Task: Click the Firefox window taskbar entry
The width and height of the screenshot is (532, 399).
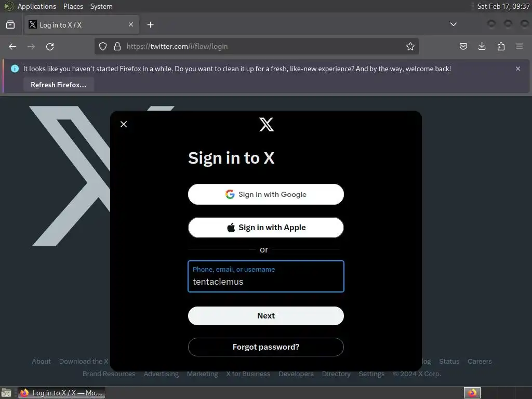Action: [61, 393]
